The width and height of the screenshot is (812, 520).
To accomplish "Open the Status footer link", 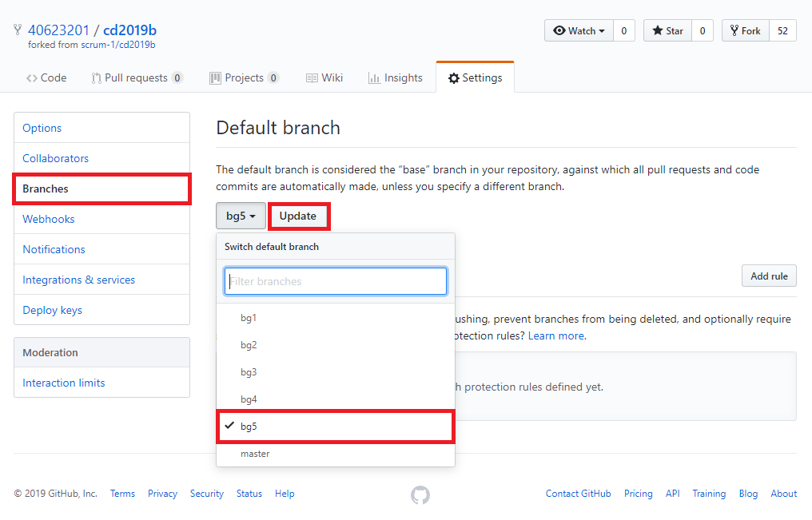I will click(249, 494).
